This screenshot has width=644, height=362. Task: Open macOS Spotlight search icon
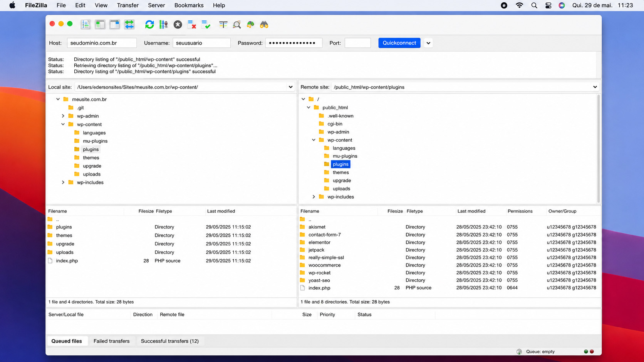[534, 5]
